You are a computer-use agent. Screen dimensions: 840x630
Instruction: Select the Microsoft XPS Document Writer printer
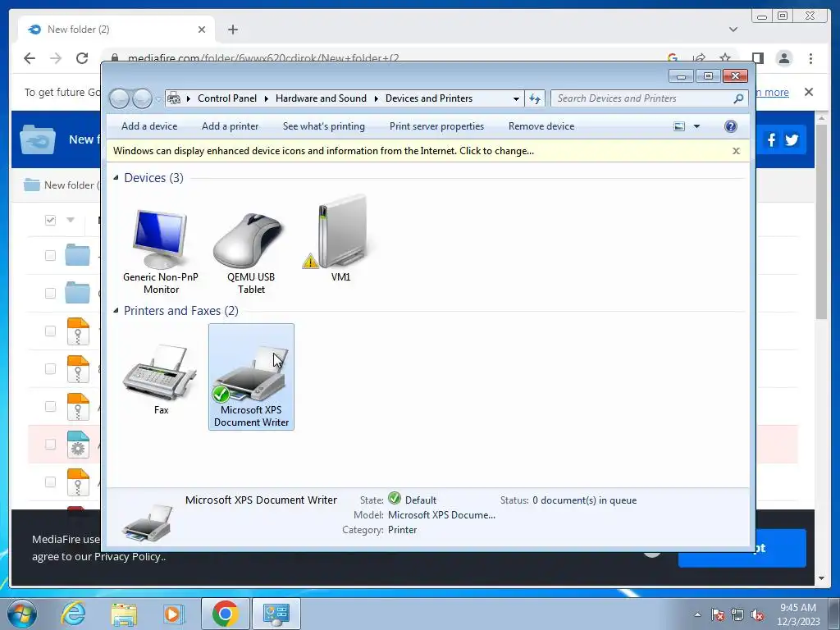pos(251,377)
